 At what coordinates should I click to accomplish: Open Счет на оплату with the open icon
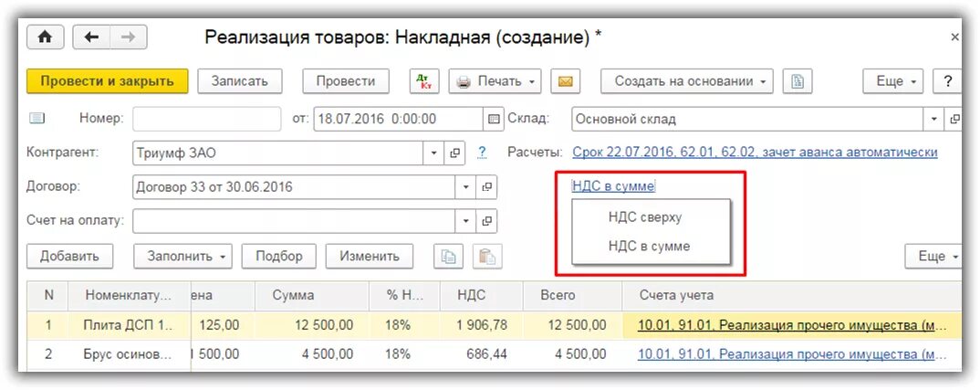pyautogui.click(x=486, y=220)
